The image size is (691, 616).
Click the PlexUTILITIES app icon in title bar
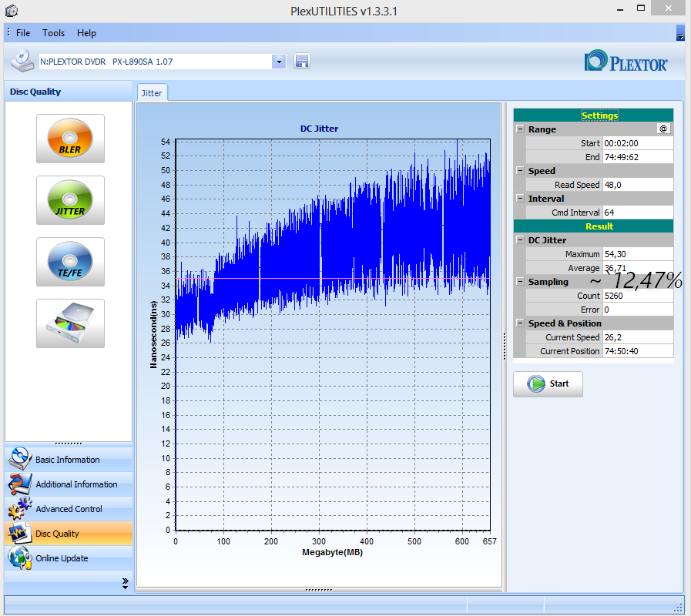pos(12,11)
